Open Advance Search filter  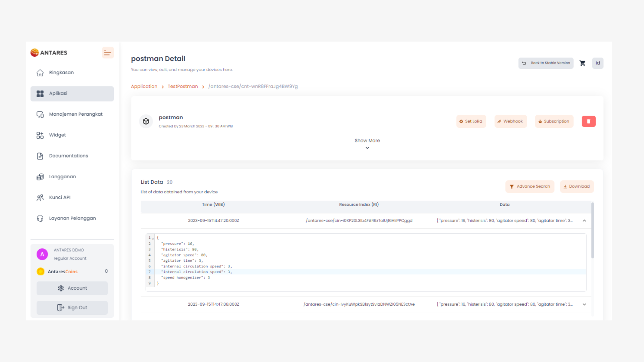pos(530,186)
